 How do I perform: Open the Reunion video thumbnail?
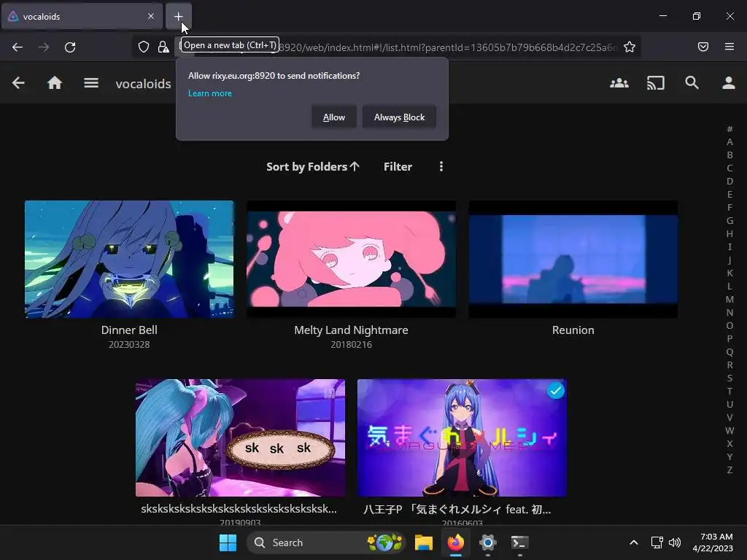coord(573,259)
